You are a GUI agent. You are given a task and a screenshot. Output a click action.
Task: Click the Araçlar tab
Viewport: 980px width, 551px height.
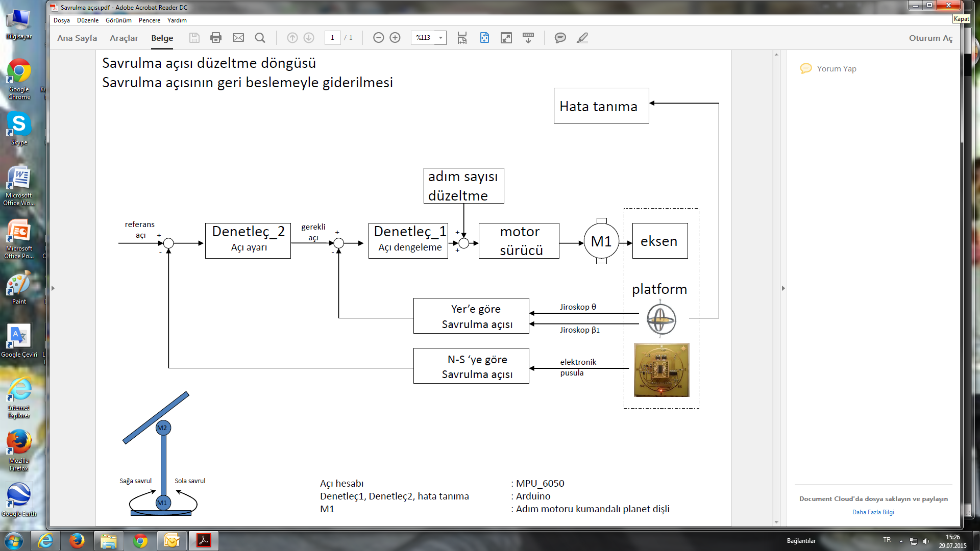(123, 38)
